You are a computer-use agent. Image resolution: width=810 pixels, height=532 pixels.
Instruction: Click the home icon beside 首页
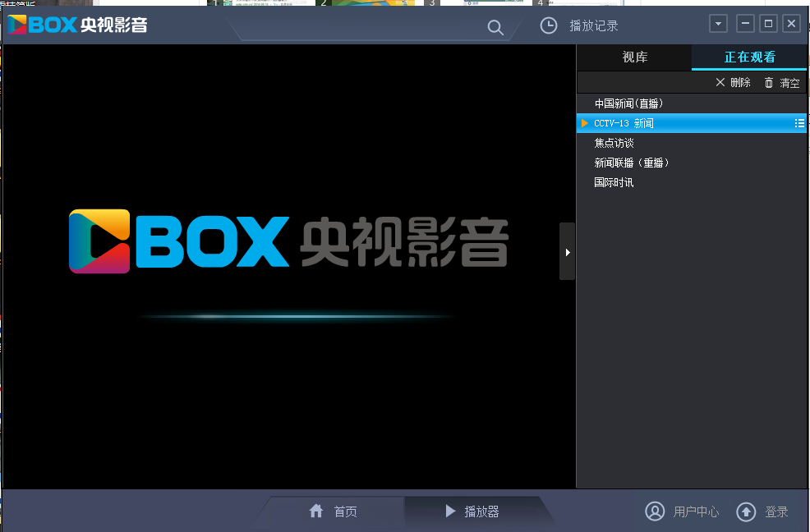click(316, 511)
